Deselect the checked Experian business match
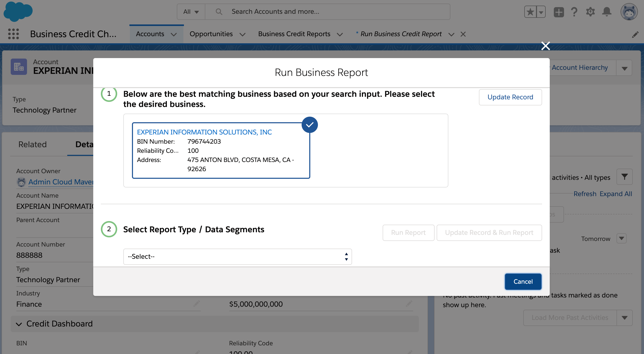This screenshot has height=354, width=644. 310,125
